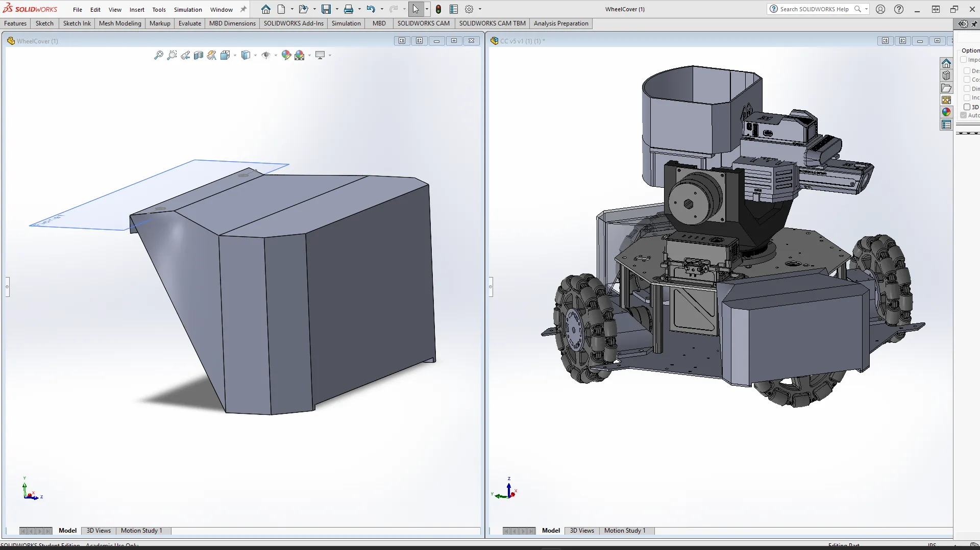980x550 pixels.
Task: Print using the printer icon
Action: [349, 9]
